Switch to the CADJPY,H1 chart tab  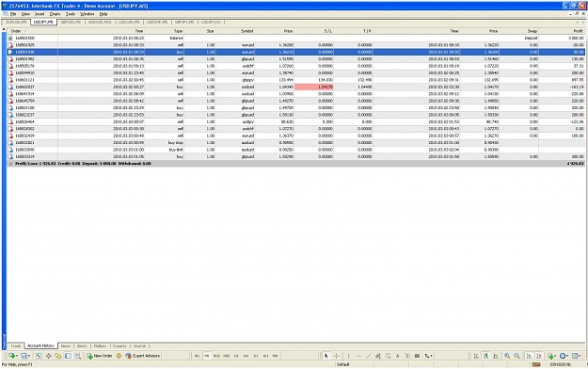(211, 23)
